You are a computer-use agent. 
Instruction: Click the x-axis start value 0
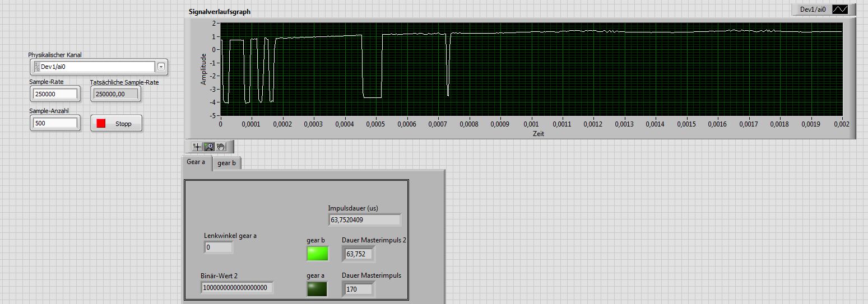220,125
